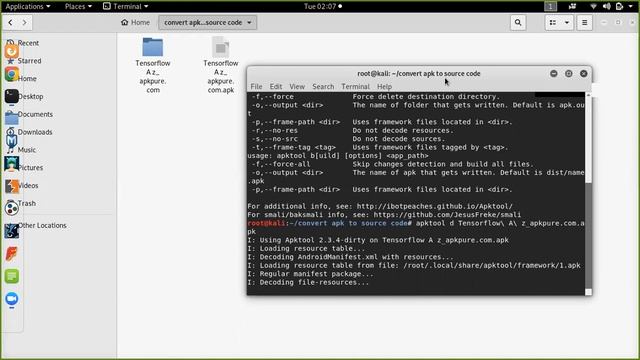Launch Burp Suite from the dock
640x360 pixels.
pos(11,186)
